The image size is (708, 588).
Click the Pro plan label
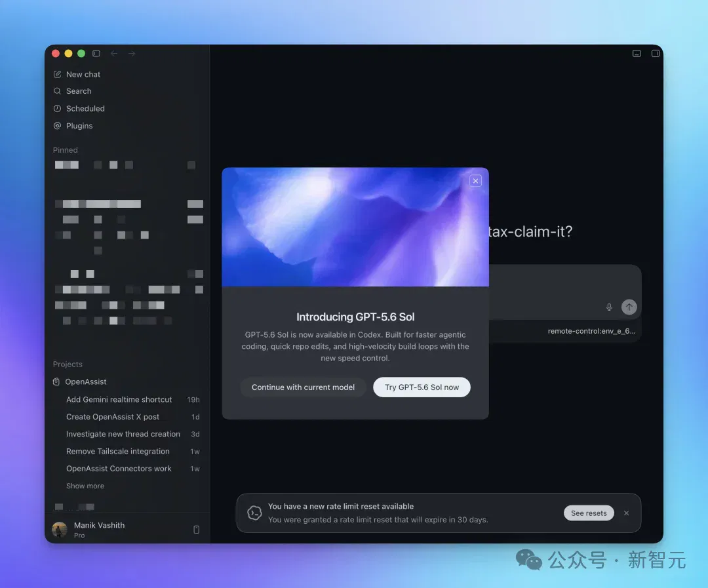click(79, 536)
